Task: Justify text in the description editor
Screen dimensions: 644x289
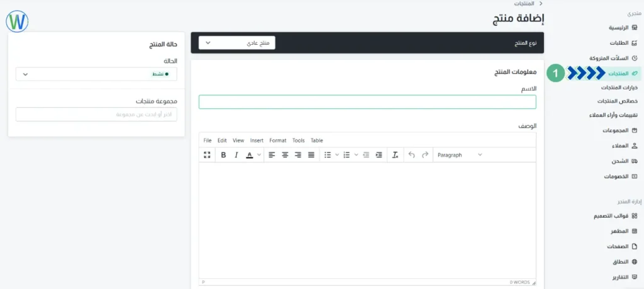Action: click(x=311, y=155)
